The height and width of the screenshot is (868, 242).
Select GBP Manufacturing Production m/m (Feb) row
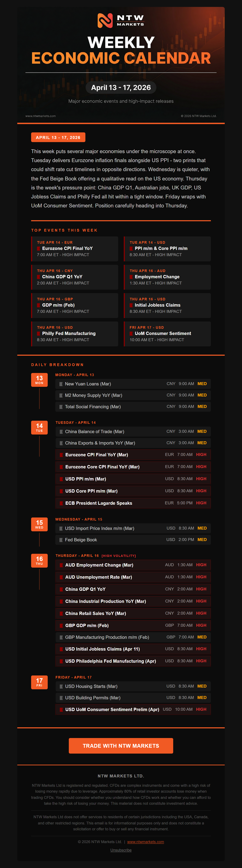coord(133,637)
